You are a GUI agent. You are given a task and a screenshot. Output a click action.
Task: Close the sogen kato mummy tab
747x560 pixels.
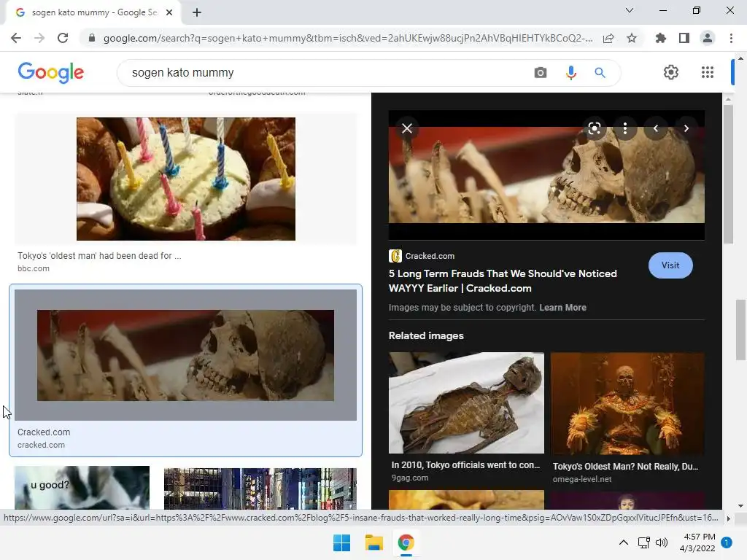tap(169, 12)
